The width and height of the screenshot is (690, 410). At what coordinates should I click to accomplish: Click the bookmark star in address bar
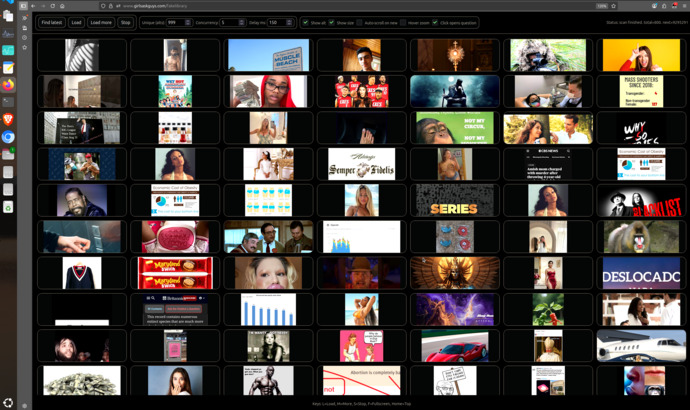click(x=613, y=6)
